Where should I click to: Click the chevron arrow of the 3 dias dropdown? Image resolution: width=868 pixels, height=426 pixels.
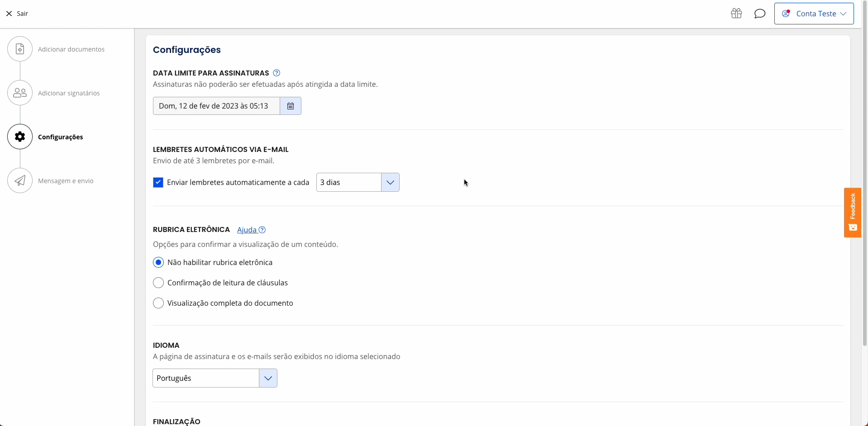click(x=390, y=182)
